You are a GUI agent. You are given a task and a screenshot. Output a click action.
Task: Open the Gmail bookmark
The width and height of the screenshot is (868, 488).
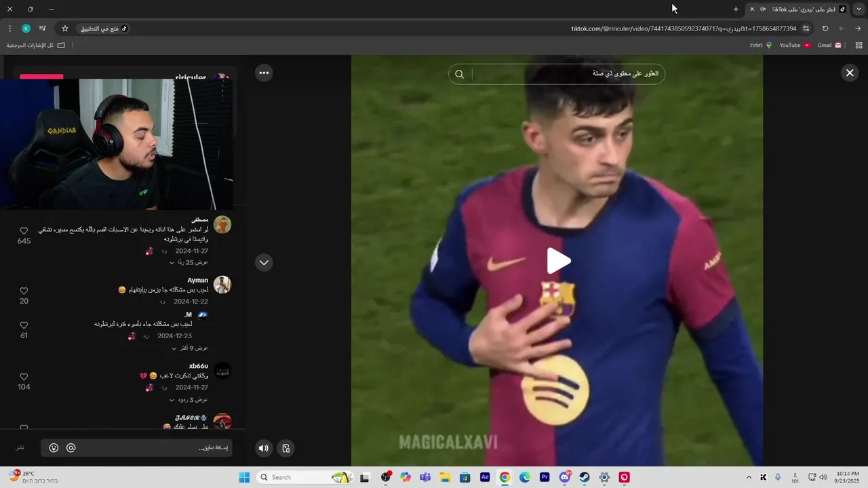point(829,45)
